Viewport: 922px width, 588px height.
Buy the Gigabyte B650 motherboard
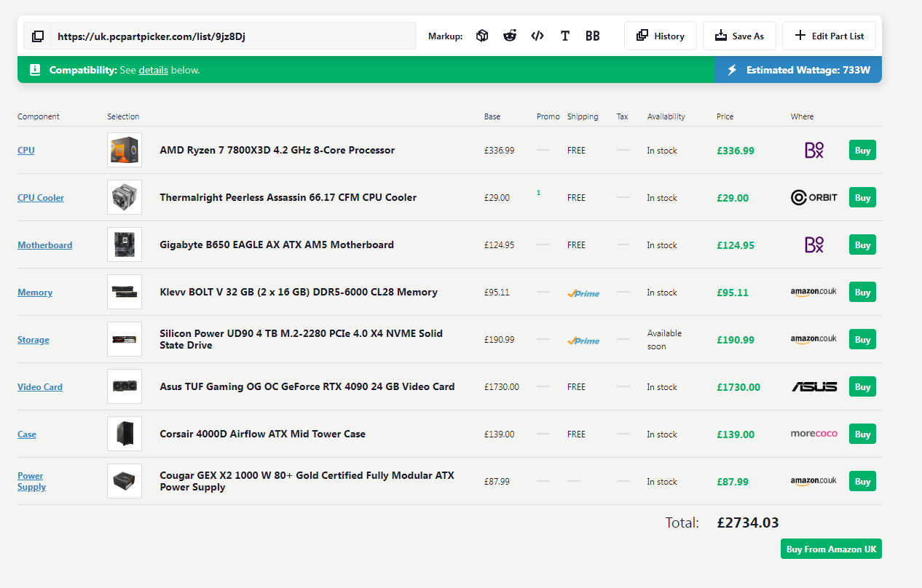pos(862,245)
